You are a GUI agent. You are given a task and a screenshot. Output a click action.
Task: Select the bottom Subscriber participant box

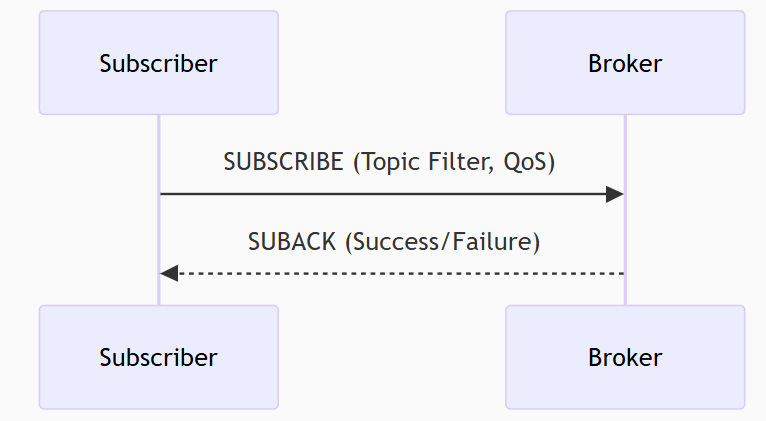159,357
